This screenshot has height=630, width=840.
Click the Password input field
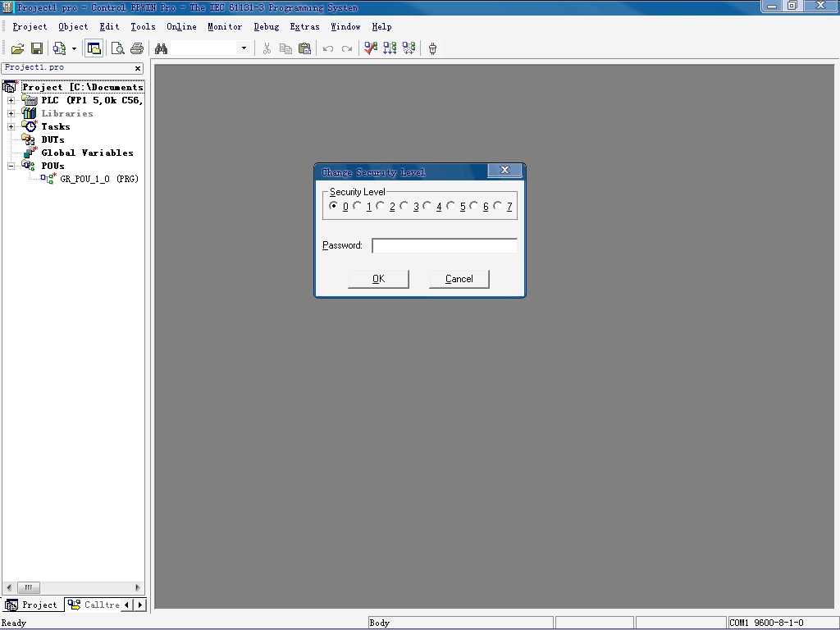444,245
